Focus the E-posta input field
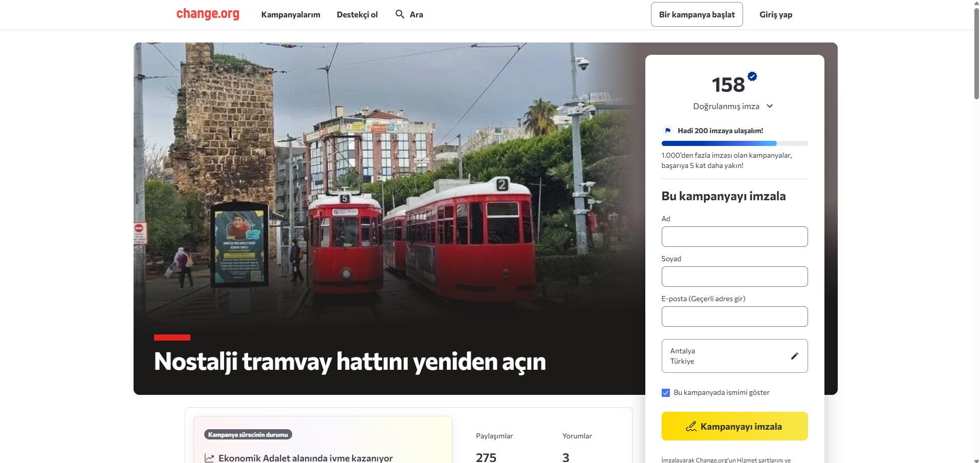 [x=734, y=317]
